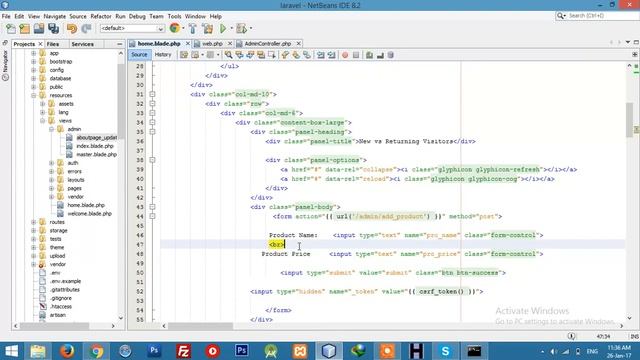Open the File menu
The image size is (640, 360).
point(6,16)
